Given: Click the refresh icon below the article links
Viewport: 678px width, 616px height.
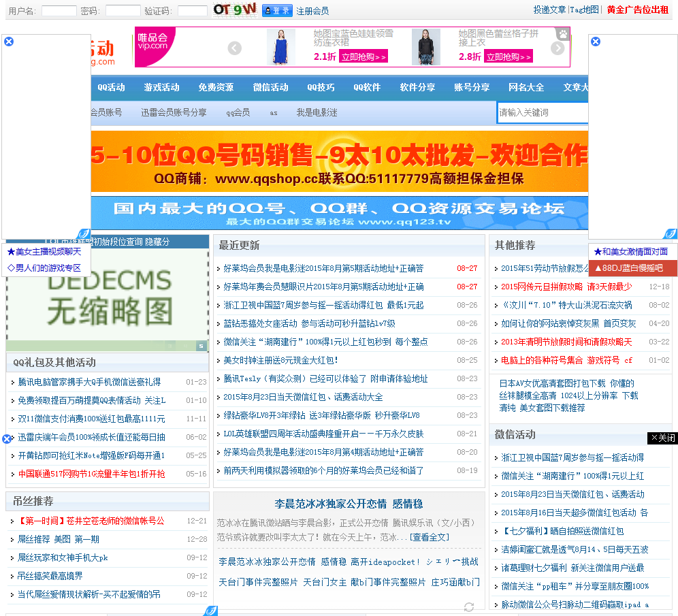Looking at the screenshot, I should 469,607.
